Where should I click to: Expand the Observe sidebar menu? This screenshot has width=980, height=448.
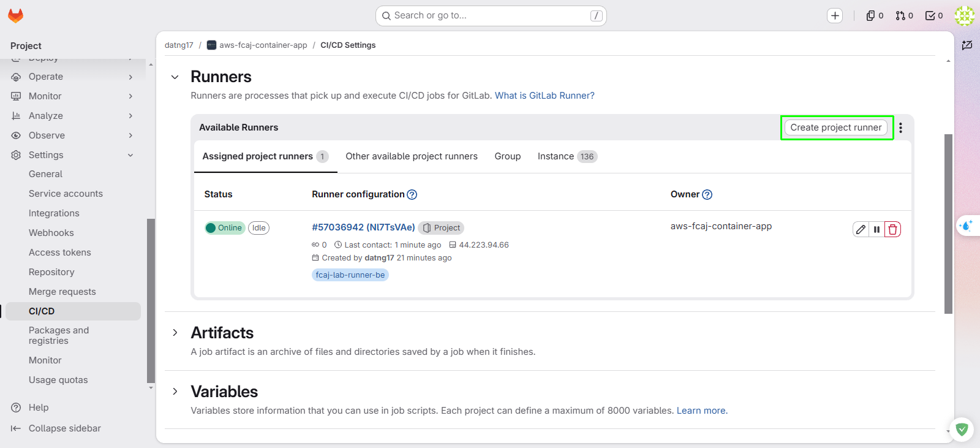pos(73,135)
